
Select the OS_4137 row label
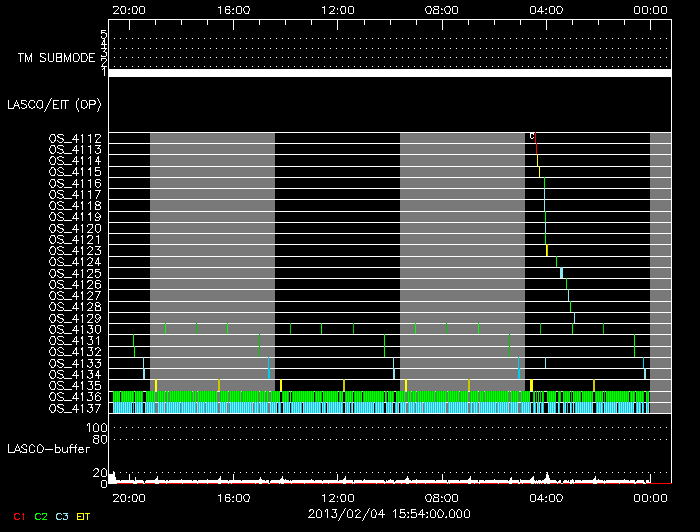pos(75,408)
